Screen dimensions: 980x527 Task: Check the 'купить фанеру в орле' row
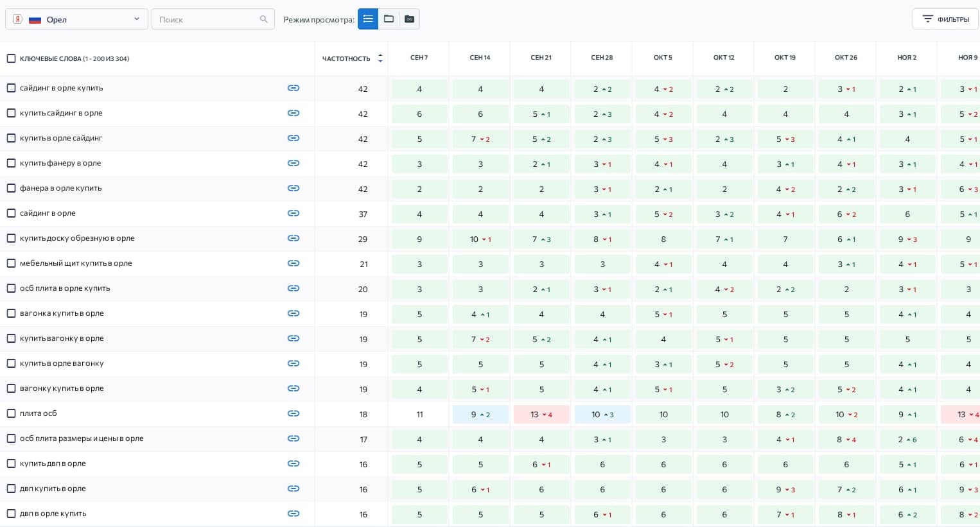click(x=11, y=163)
